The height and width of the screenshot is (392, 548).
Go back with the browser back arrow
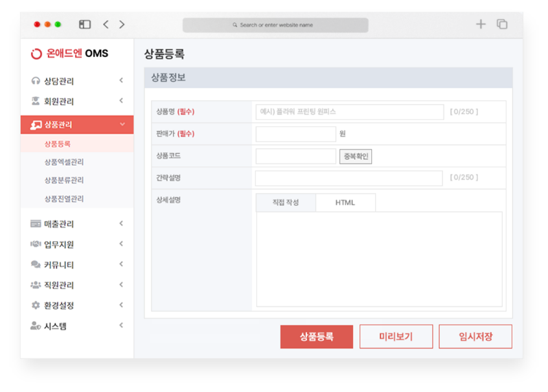(x=106, y=25)
